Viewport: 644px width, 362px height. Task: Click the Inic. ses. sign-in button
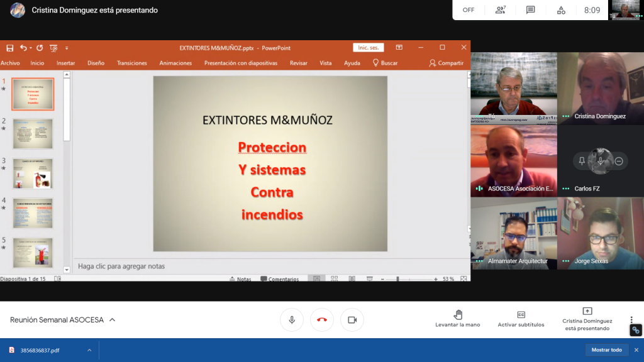pos(369,48)
